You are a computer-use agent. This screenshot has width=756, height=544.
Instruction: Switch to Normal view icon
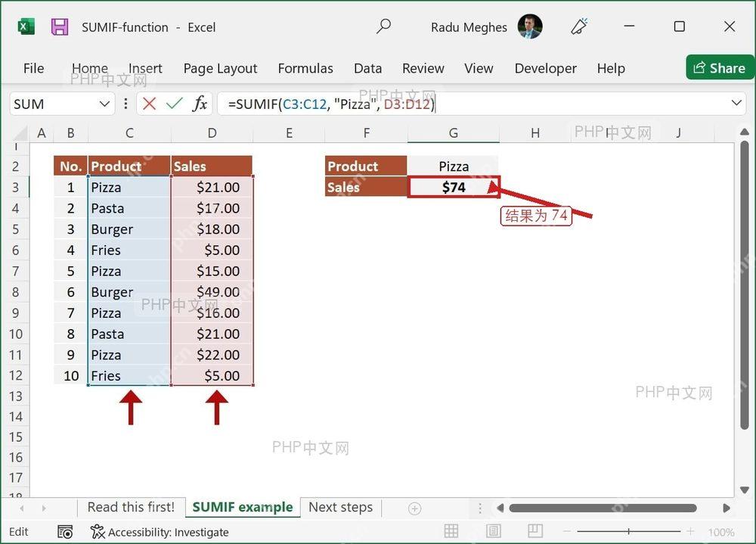pyautogui.click(x=451, y=531)
